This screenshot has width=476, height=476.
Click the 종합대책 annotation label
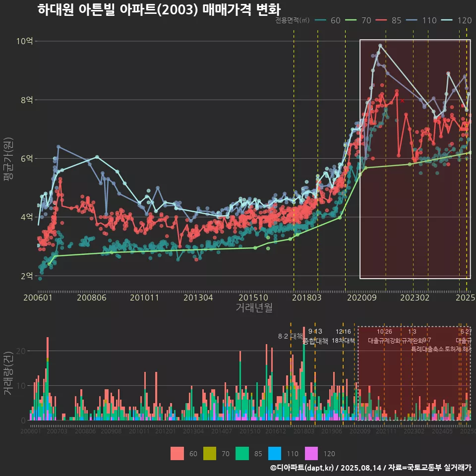point(315,341)
